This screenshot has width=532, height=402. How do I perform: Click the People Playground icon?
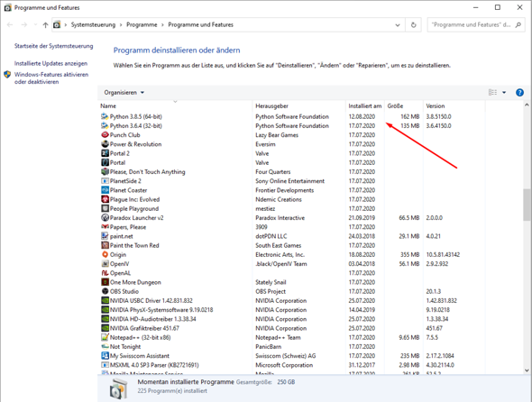pyautogui.click(x=105, y=208)
